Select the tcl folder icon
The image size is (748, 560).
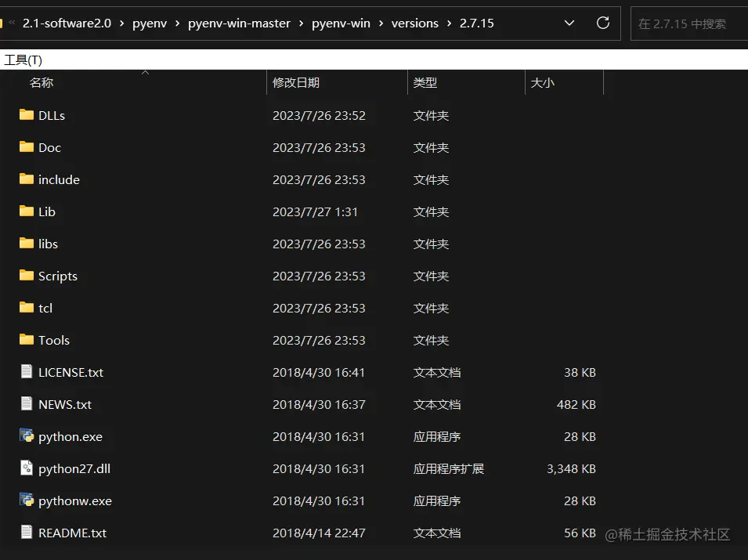(26, 307)
